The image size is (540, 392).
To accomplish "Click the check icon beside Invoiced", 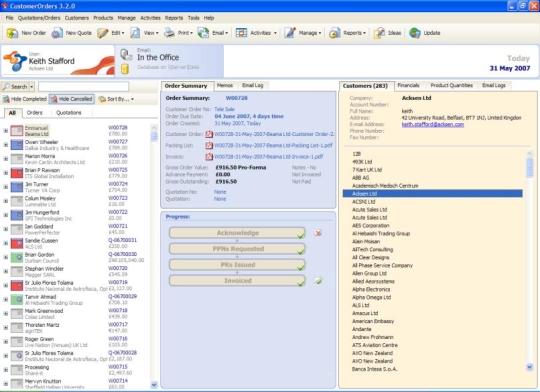I will [319, 280].
